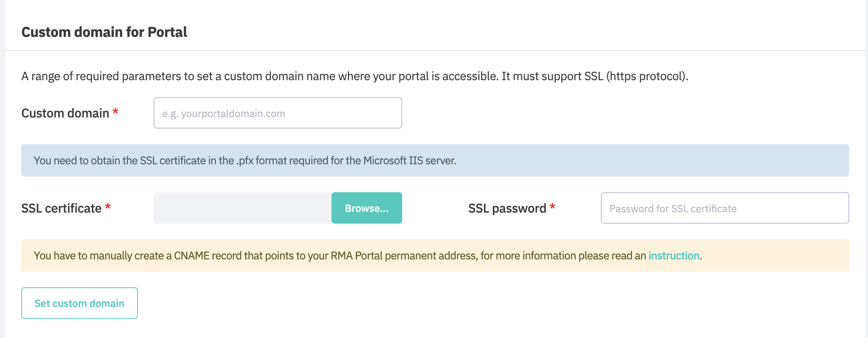The image size is (868, 338).
Task: Click the empty SSL certificate file box
Action: [242, 208]
